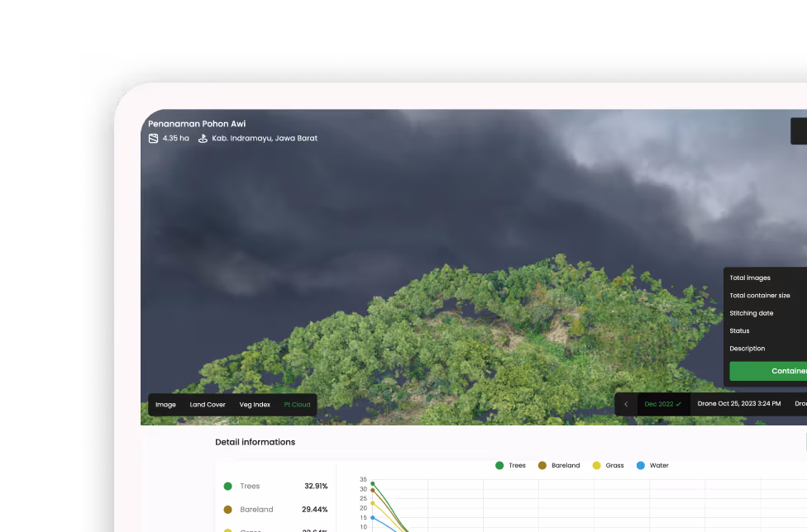The height and width of the screenshot is (532, 807).
Task: Toggle Water series in chart legend
Action: (652, 465)
